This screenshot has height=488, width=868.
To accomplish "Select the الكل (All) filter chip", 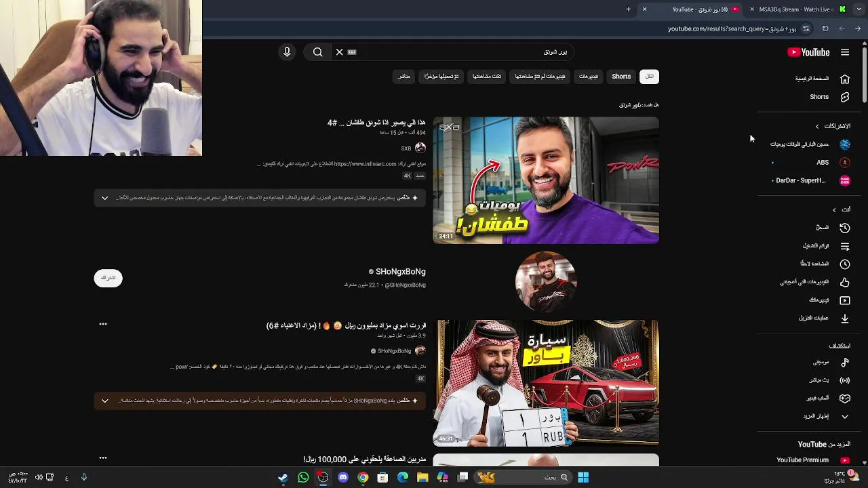I will click(x=649, y=77).
